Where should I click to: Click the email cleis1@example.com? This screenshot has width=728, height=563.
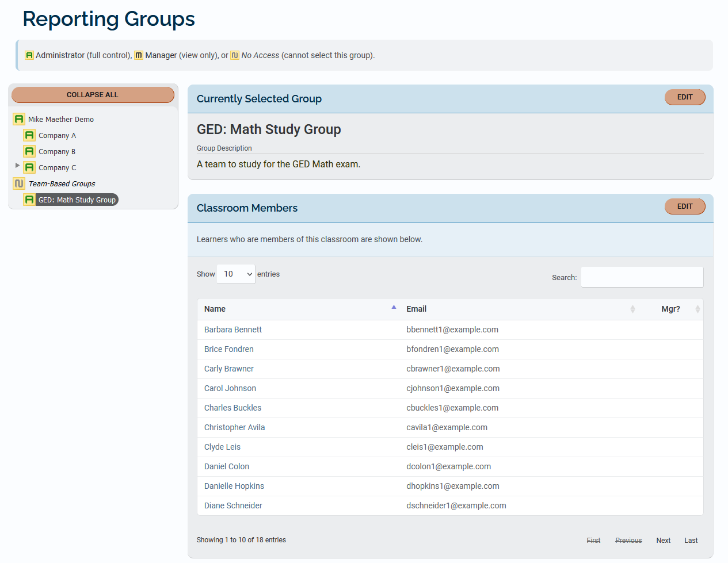click(x=445, y=447)
